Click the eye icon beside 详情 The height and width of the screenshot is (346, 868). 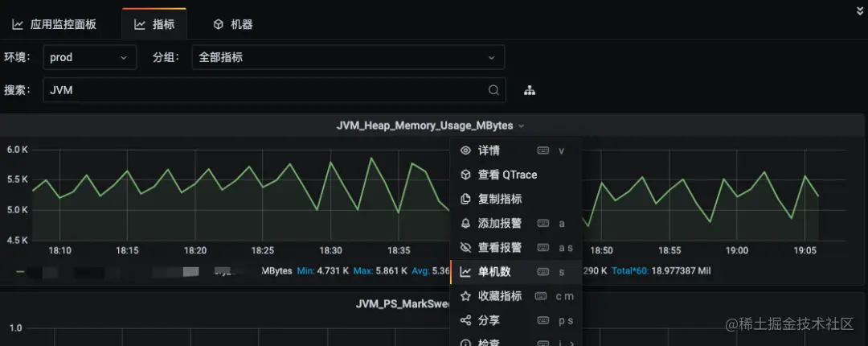pos(465,150)
